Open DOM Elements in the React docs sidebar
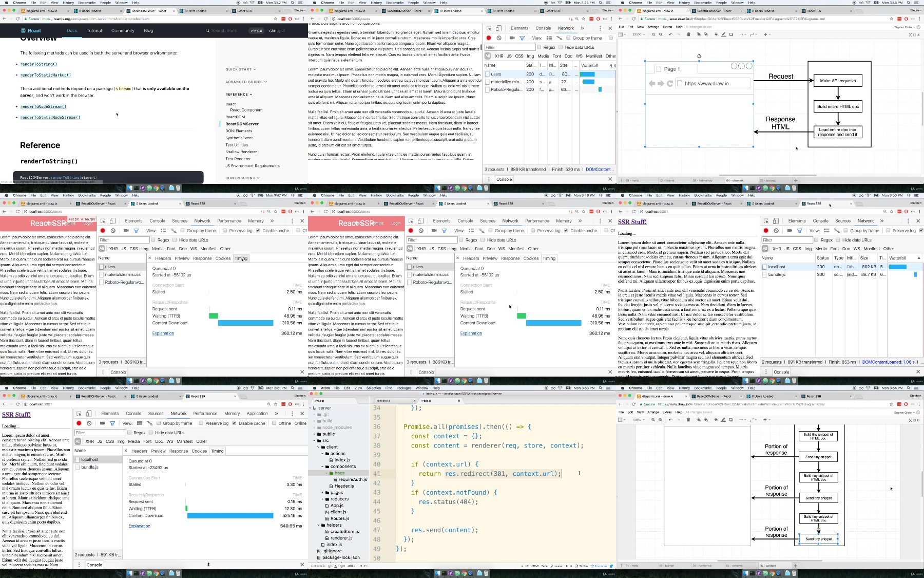 (x=239, y=131)
